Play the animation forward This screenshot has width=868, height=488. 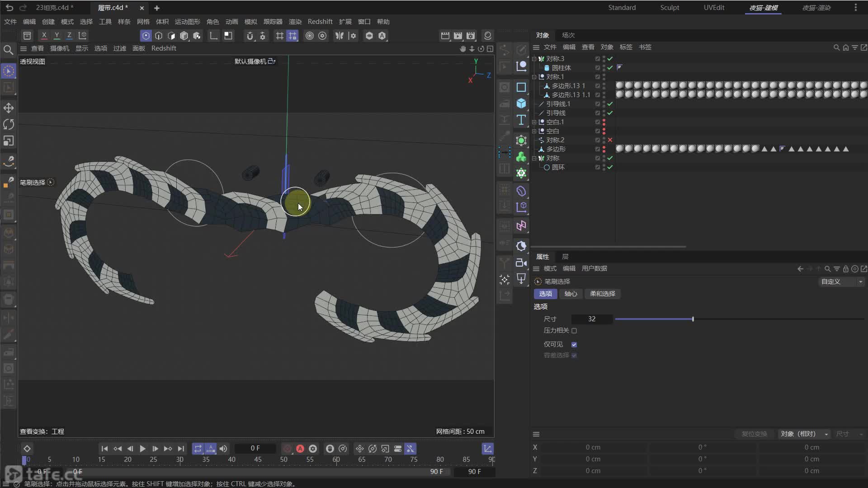point(142,449)
